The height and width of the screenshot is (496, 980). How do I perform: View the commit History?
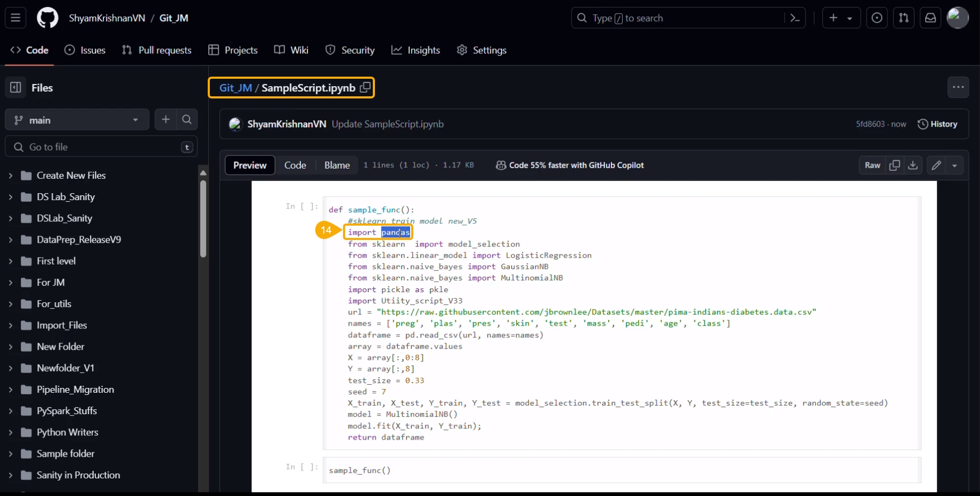pyautogui.click(x=937, y=124)
